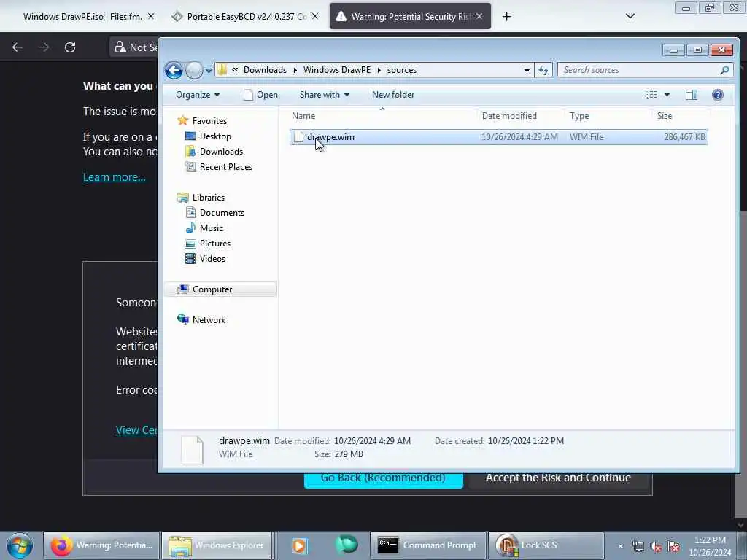Click the Explorer back navigation arrow

pyautogui.click(x=174, y=71)
